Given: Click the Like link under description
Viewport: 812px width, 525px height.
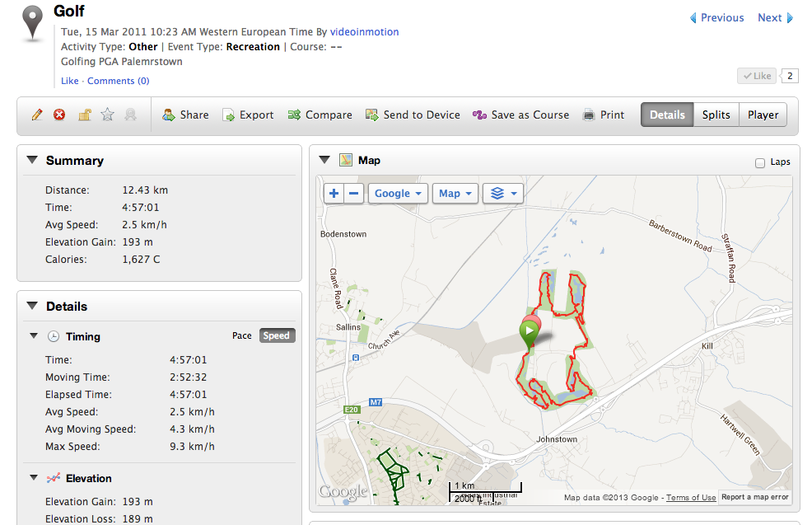Looking at the screenshot, I should pos(70,81).
